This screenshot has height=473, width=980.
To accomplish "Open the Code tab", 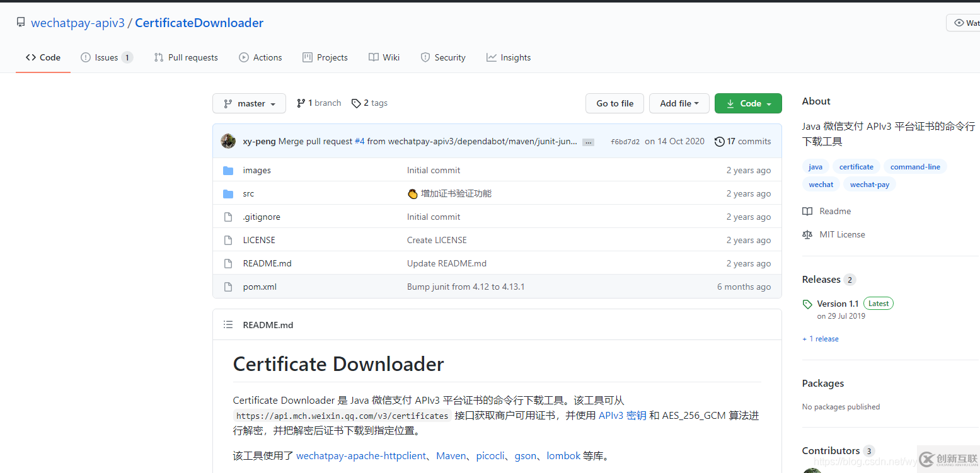I will (x=43, y=57).
